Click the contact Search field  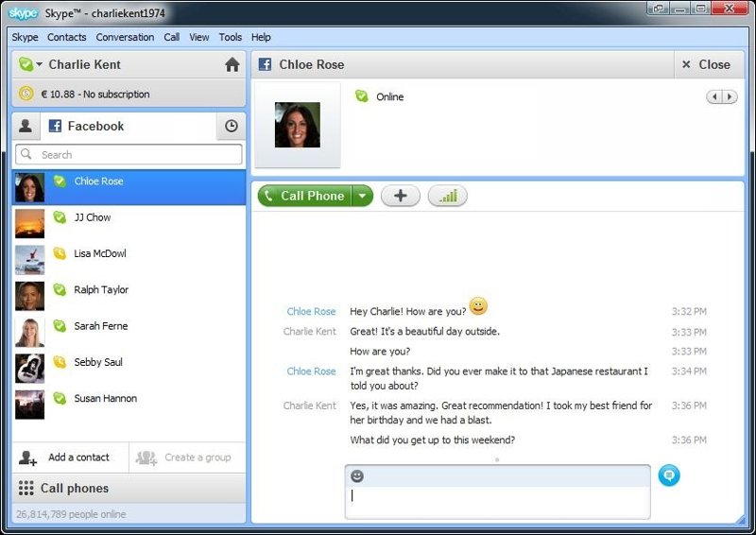129,154
